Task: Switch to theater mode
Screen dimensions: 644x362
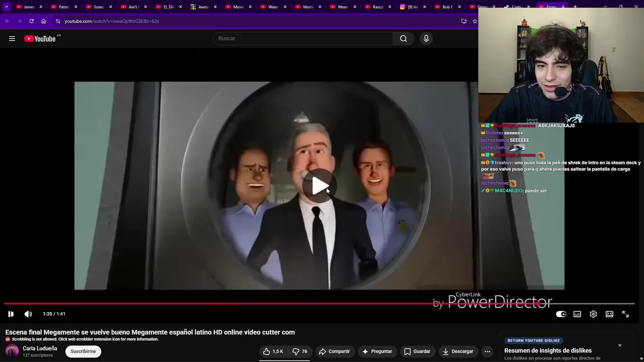Action: [609, 314]
